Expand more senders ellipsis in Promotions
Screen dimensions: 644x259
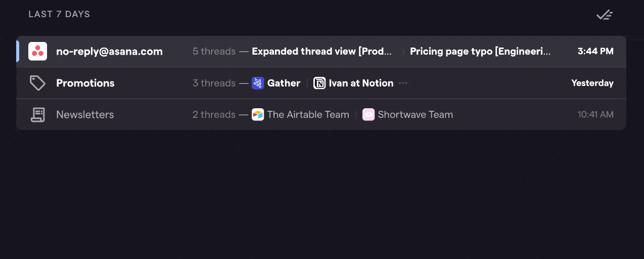[x=403, y=83]
